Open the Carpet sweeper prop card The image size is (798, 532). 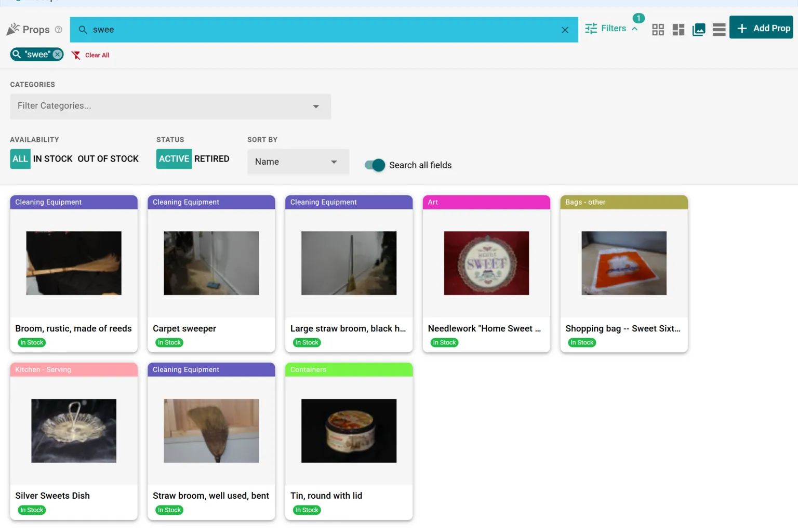[x=211, y=274]
